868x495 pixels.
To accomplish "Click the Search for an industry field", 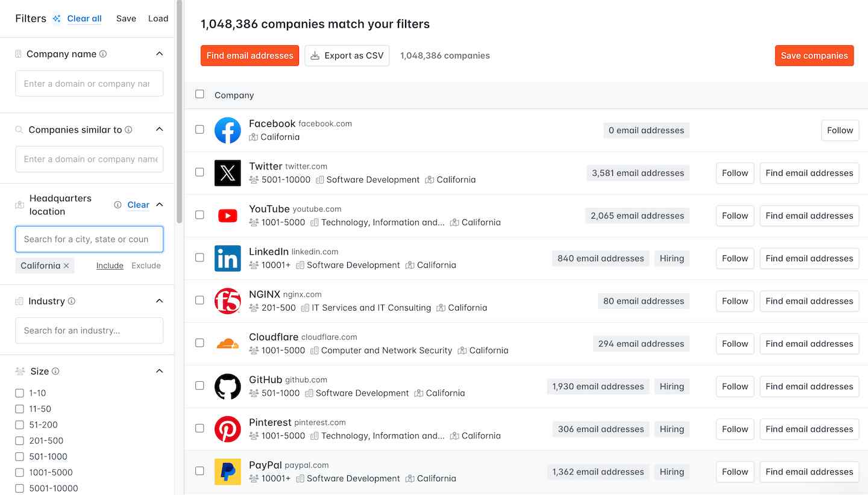I will (89, 331).
